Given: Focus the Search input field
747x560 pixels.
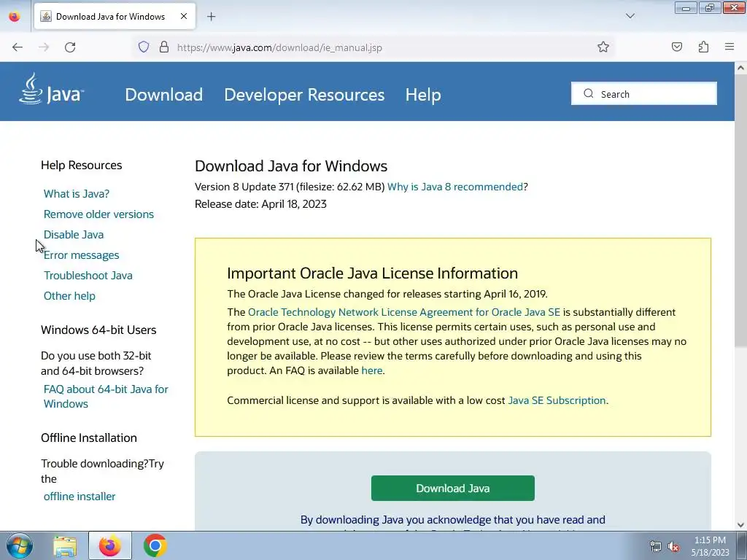Looking at the screenshot, I should (643, 94).
